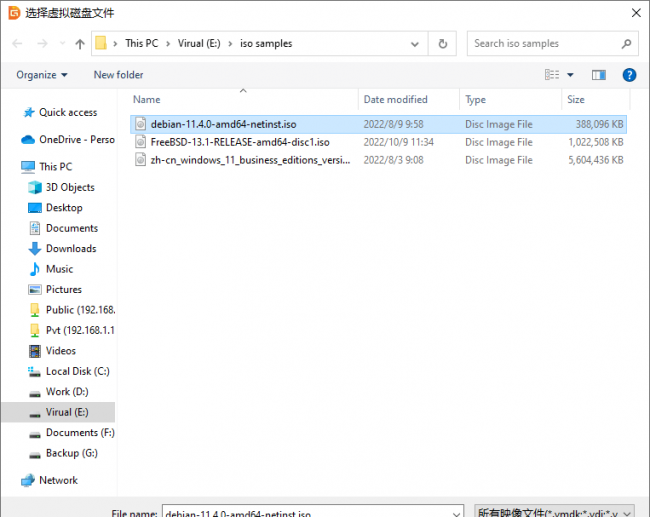Click the FreeBSD ISO disc icon
Image resolution: width=650 pixels, height=517 pixels.
(141, 142)
